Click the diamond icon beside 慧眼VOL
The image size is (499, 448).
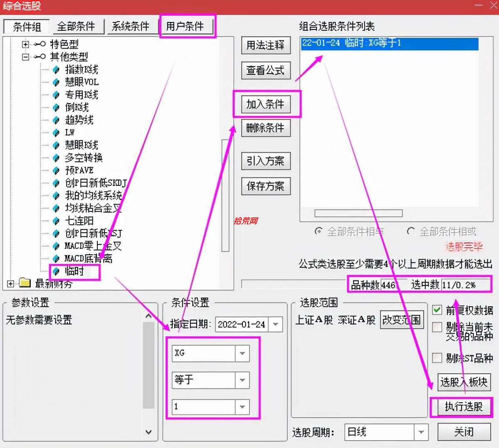56,82
